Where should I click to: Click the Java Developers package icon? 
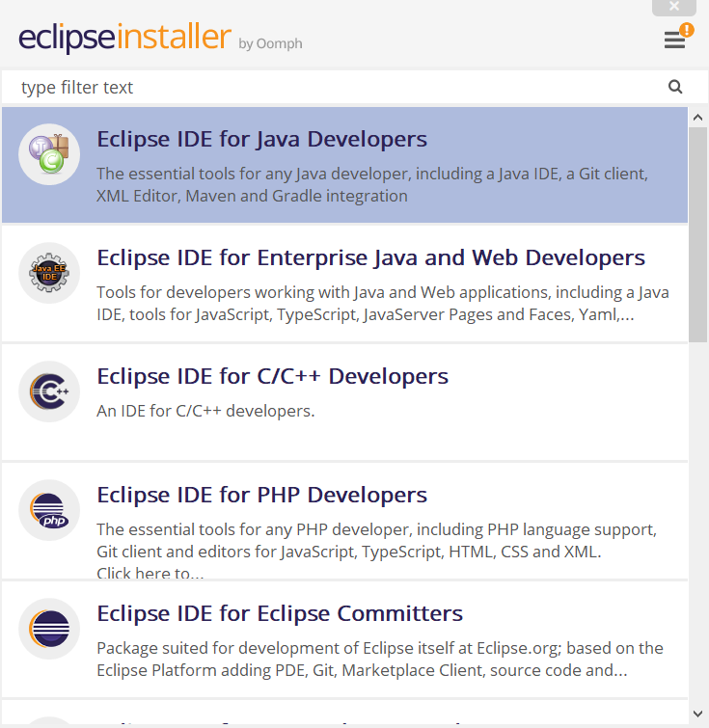click(x=49, y=154)
